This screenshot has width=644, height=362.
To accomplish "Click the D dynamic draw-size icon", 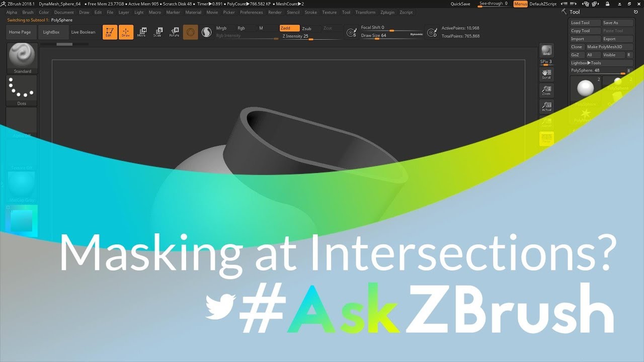I will pyautogui.click(x=432, y=33).
